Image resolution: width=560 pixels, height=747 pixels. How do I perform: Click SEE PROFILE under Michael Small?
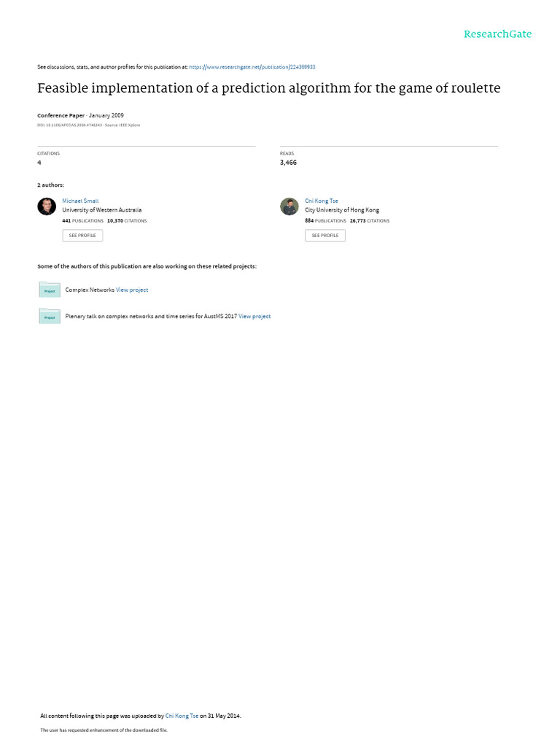[x=82, y=236]
